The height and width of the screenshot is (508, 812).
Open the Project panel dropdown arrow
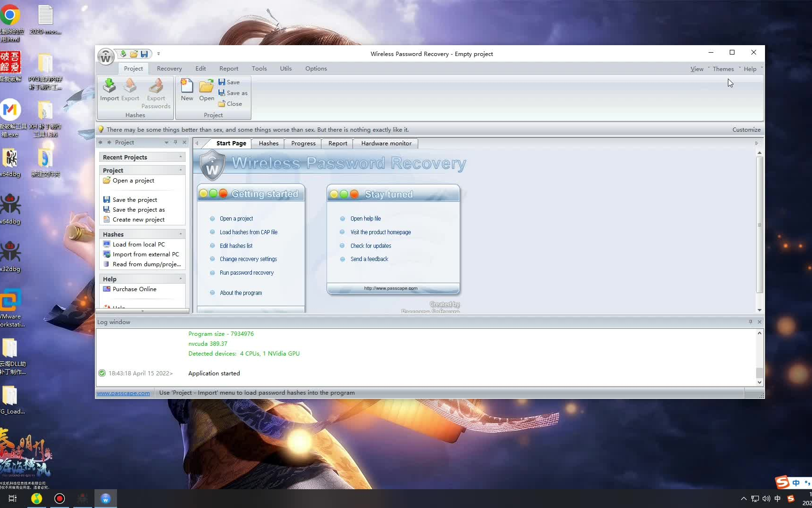tap(166, 143)
